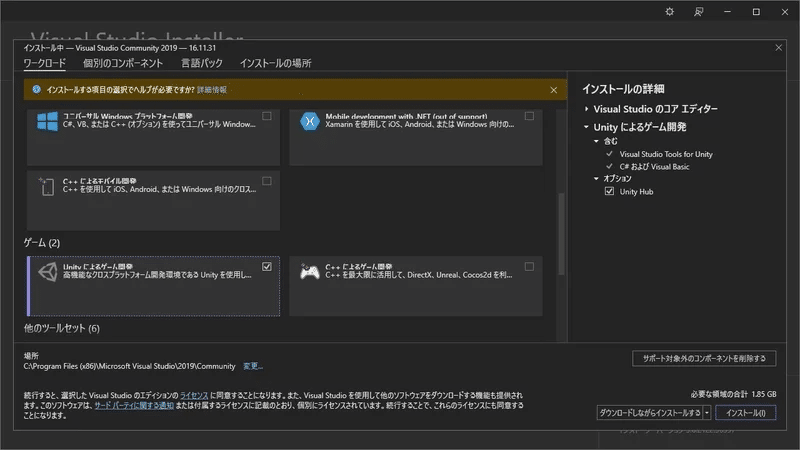The image size is (800, 450).
Task: Click the workload list vertical scrollbar
Action: pos(561,233)
